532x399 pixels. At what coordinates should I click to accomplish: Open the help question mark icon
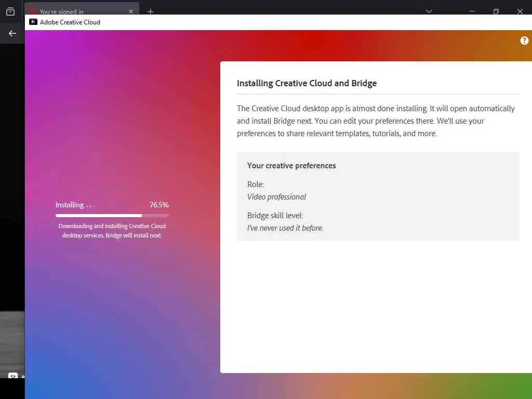524,41
